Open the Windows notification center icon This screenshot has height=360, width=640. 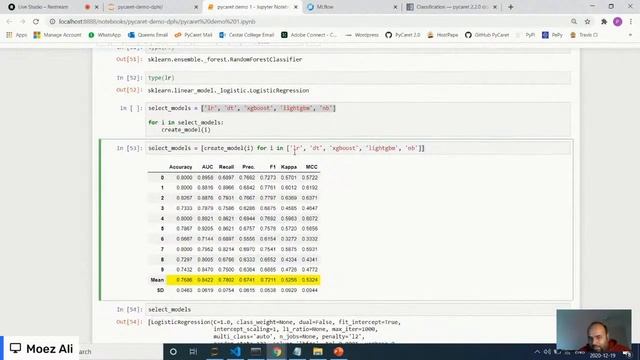(x=627, y=354)
